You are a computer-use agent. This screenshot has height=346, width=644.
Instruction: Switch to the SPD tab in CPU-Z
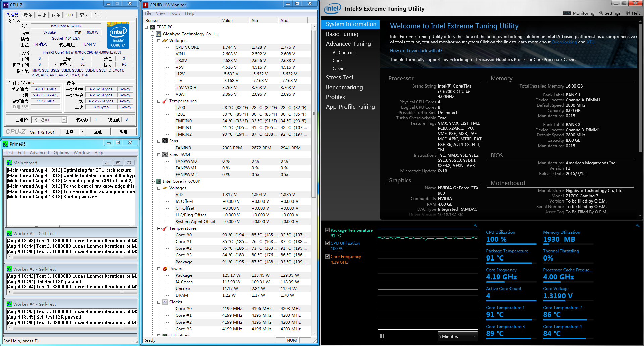[69, 15]
